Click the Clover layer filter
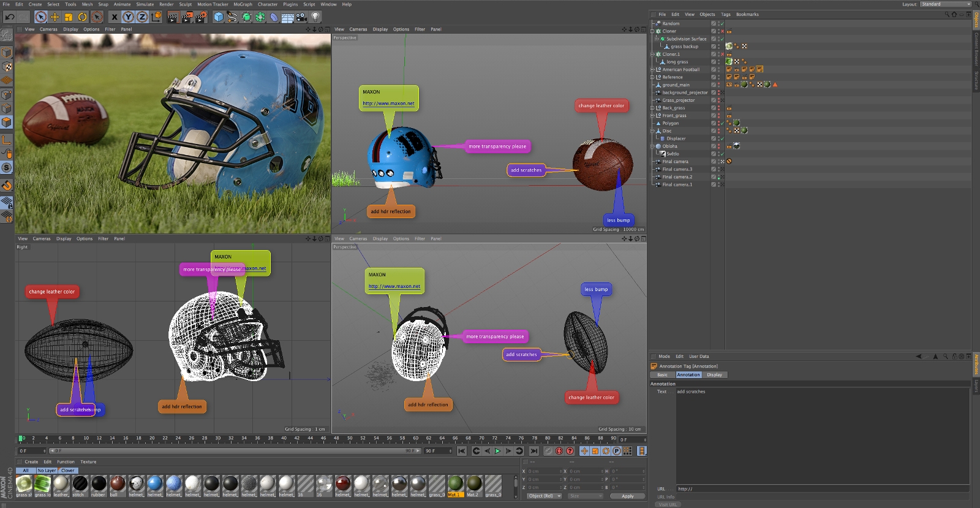Screen dimensions: 980x508 [68, 471]
